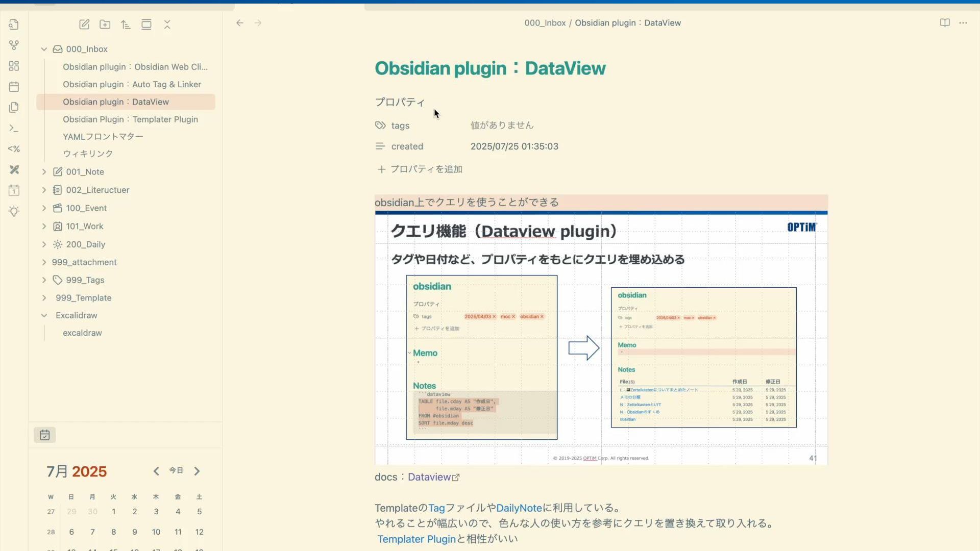Expand the 999_attachment folder
The image size is (980, 551).
[x=44, y=262]
